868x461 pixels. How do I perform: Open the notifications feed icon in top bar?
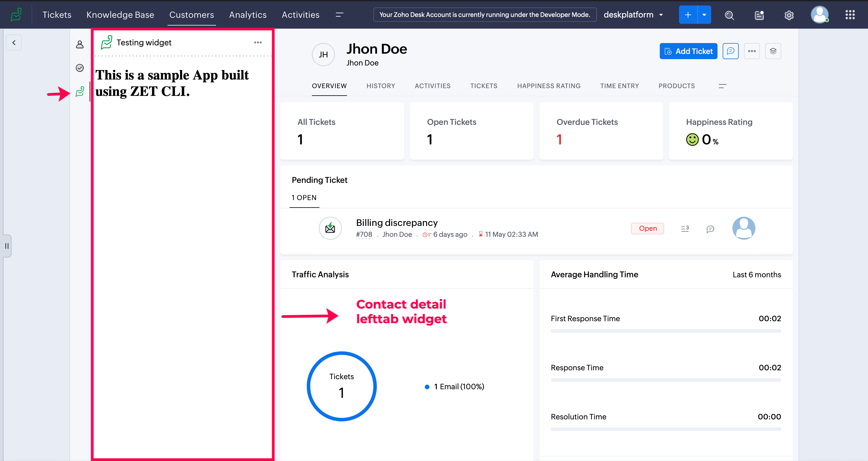759,15
